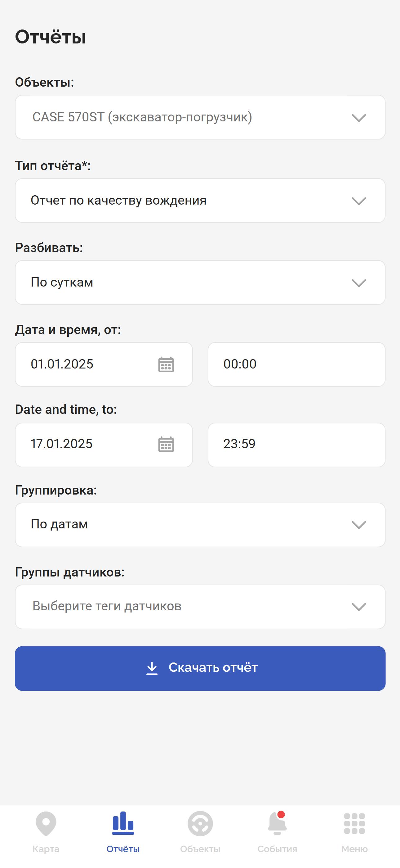Switch to the События tab label

pyautogui.click(x=277, y=849)
